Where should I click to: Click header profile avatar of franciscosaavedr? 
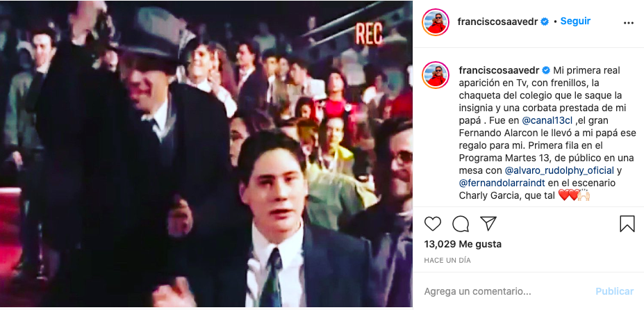(436, 22)
